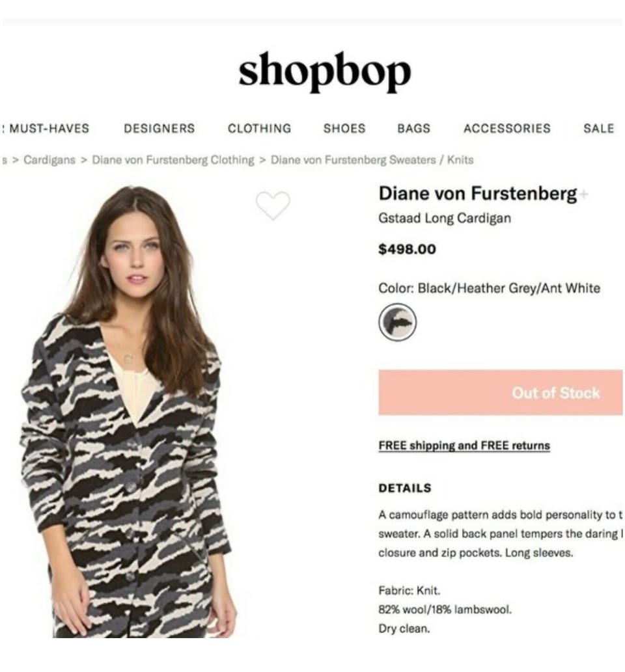Go to Cardigans breadcrumb
The image size is (625, 672).
tap(49, 160)
